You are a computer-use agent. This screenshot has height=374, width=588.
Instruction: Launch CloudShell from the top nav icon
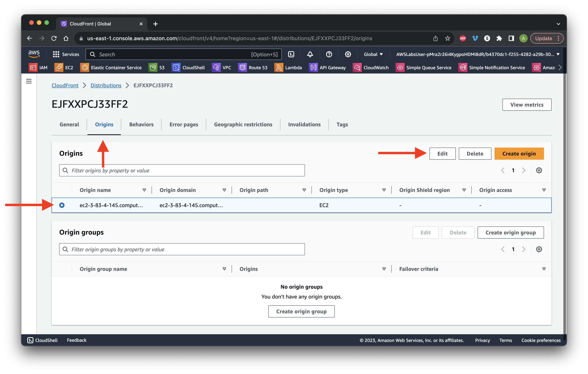point(291,54)
